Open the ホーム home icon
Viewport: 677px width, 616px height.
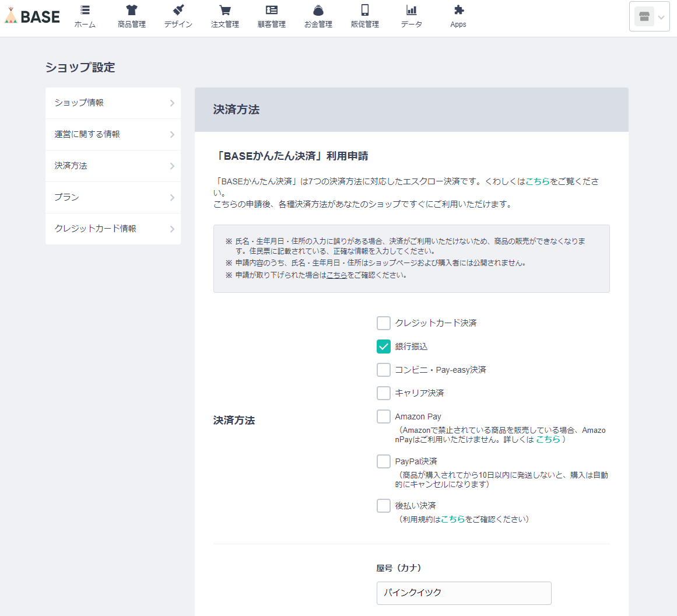85,10
